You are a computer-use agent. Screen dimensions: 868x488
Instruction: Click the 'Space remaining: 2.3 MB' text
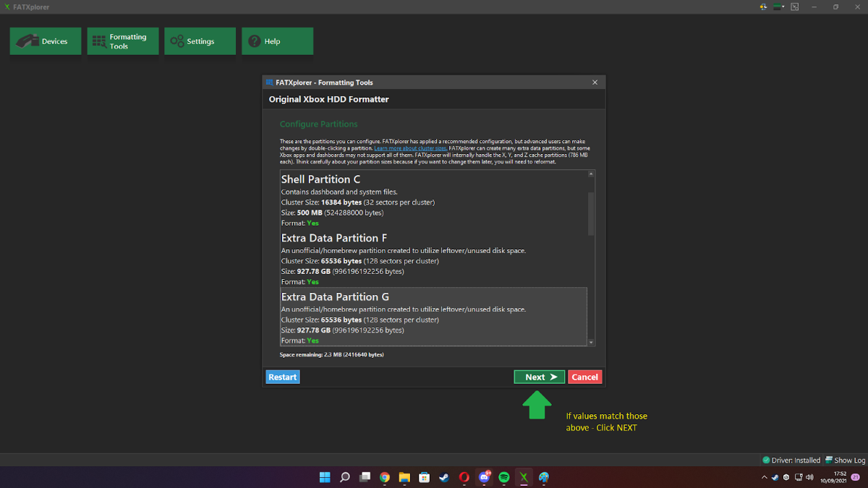click(x=332, y=355)
